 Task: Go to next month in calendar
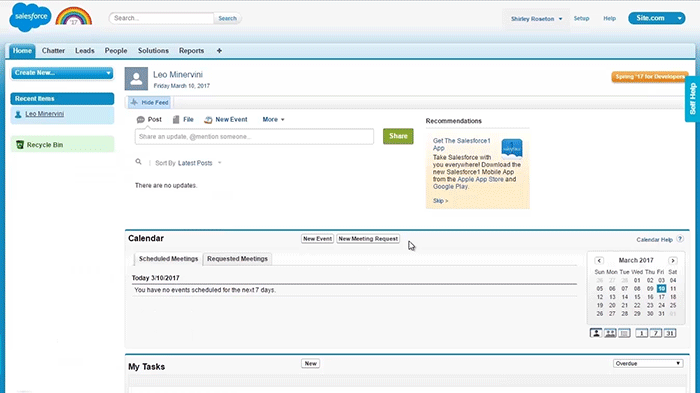pyautogui.click(x=672, y=260)
